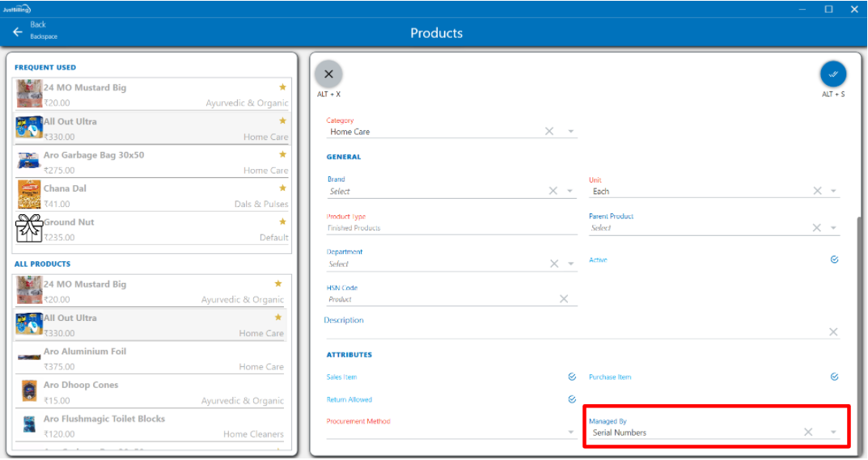Click the back arrow icon
This screenshot has height=460, width=868.
pos(18,32)
